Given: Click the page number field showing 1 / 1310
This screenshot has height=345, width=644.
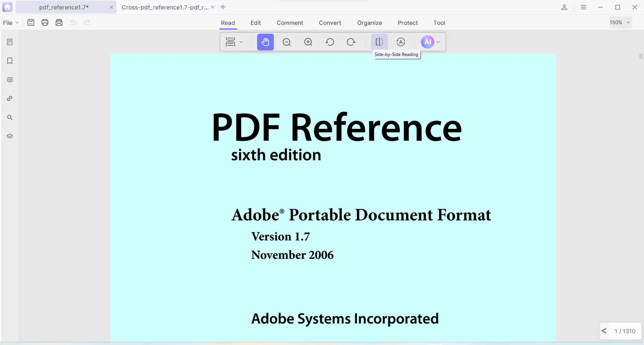Looking at the screenshot, I should pyautogui.click(x=625, y=331).
